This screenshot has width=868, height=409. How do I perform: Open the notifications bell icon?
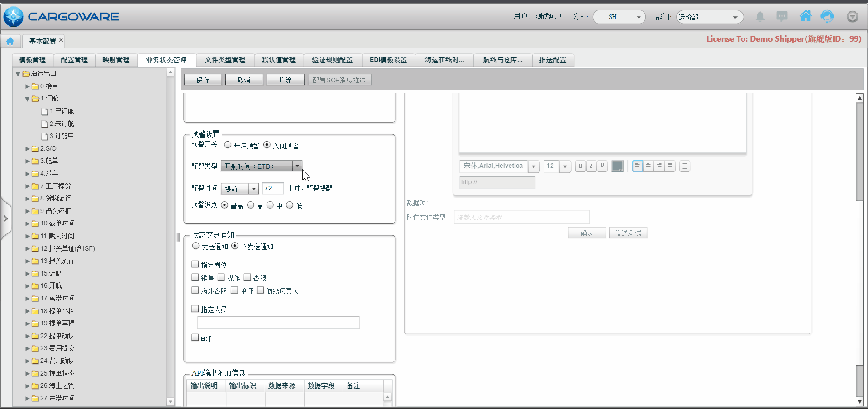[x=760, y=17]
